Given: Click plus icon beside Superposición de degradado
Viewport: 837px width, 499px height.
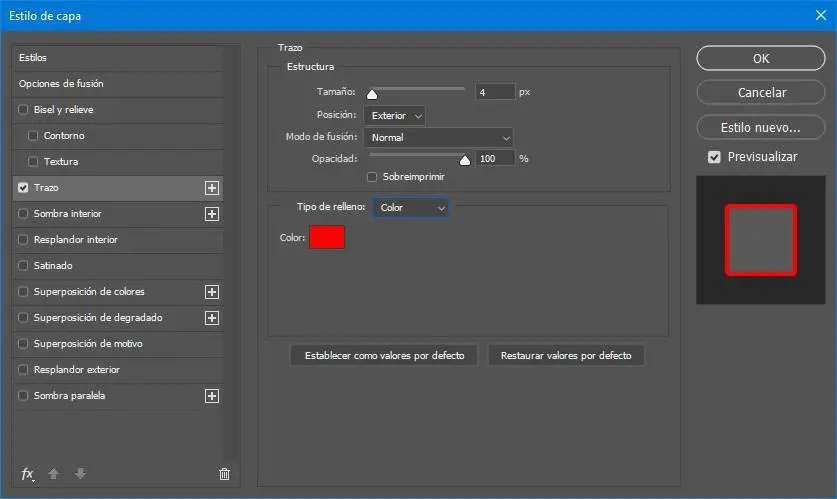Looking at the screenshot, I should pos(212,318).
